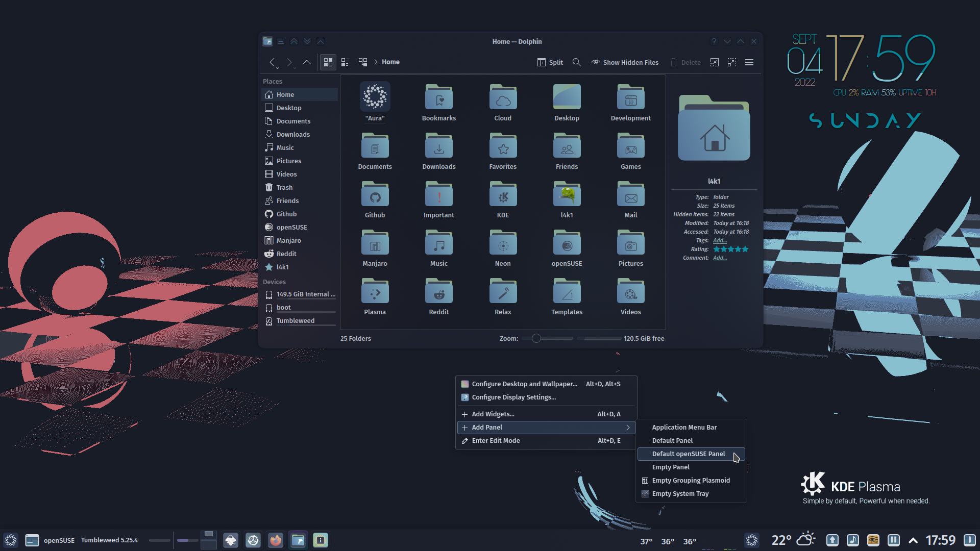Image resolution: width=980 pixels, height=551 pixels.
Task: Switch to Details tree view mode
Action: click(x=363, y=62)
